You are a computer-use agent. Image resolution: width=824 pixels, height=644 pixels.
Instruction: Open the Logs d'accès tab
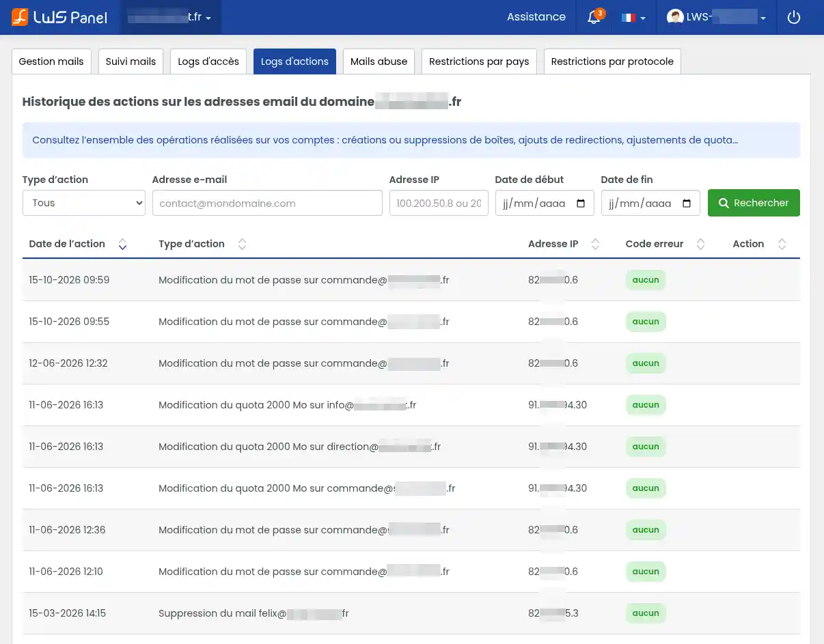coord(208,61)
